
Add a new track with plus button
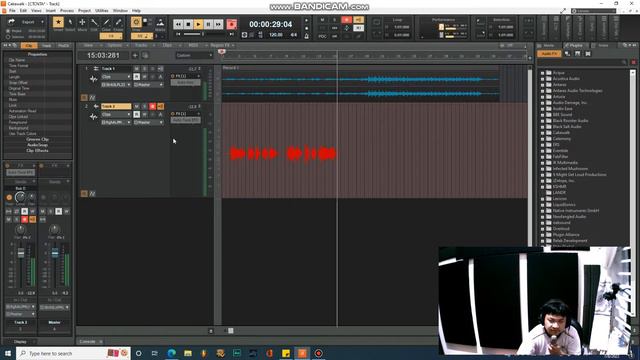point(135,56)
